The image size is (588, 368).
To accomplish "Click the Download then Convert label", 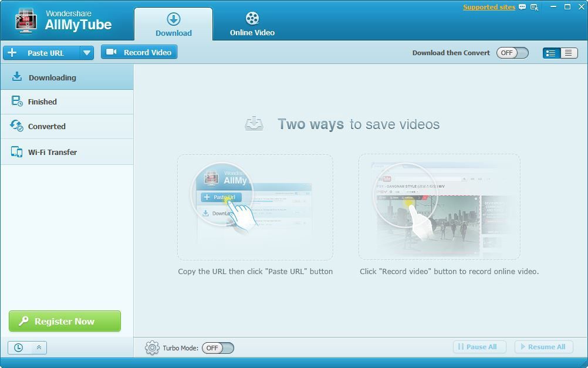I will (x=451, y=53).
